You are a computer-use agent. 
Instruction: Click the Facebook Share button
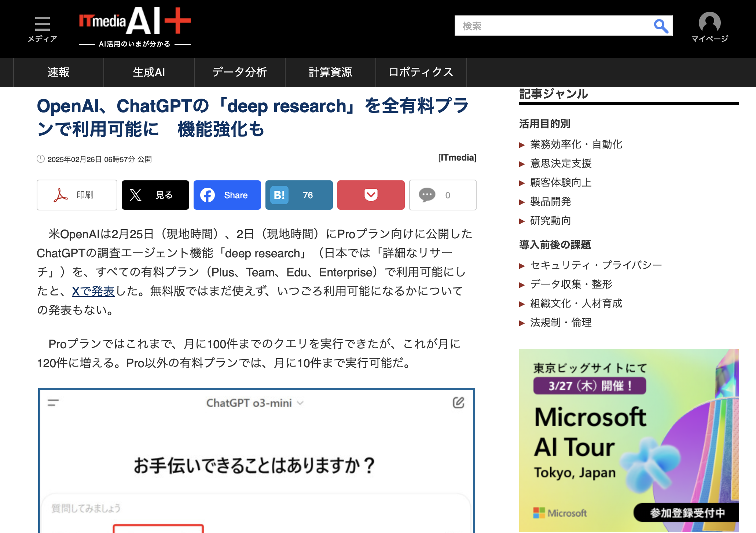pyautogui.click(x=227, y=195)
